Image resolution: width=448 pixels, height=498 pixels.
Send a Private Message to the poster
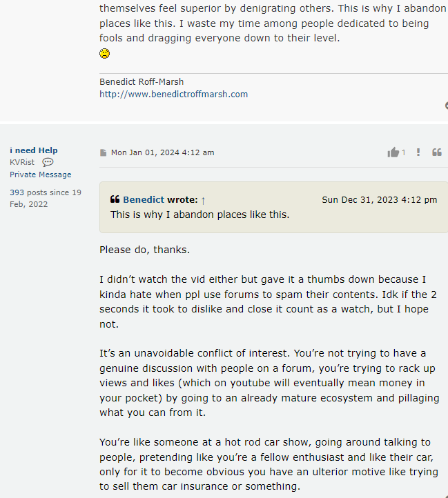click(x=40, y=175)
